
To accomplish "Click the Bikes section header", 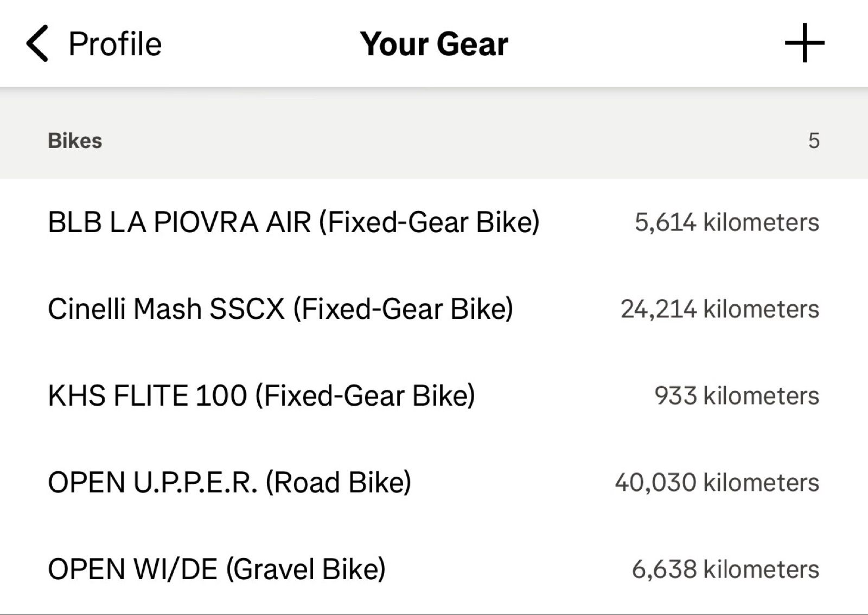I will pyautogui.click(x=75, y=141).
